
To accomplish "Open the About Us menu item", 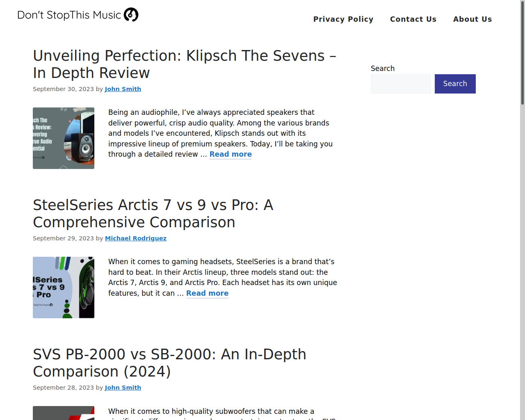I will (472, 19).
